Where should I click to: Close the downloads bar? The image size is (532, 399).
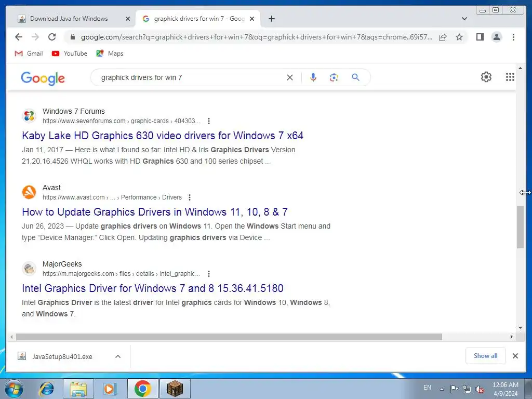[515, 355]
